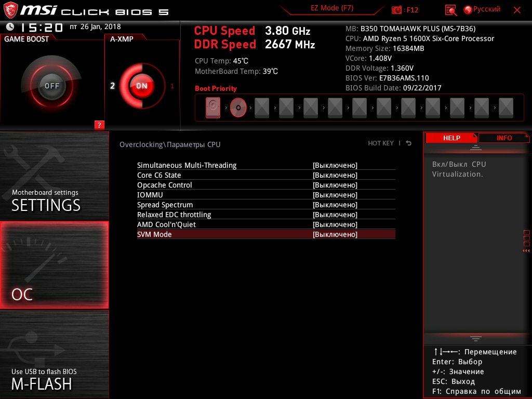Select Core C6 State row label
The width and height of the screenshot is (532, 399).
point(159,175)
